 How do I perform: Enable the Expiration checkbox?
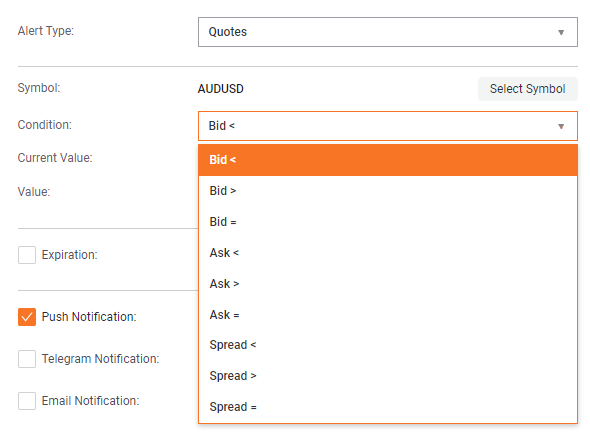coord(27,255)
